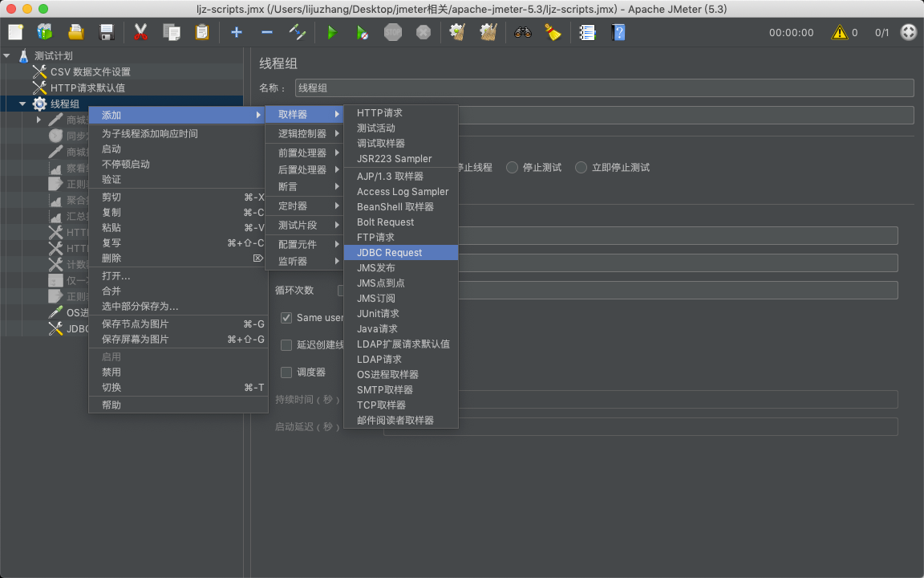Click the Open file folder icon
The image size is (924, 578).
point(76,32)
